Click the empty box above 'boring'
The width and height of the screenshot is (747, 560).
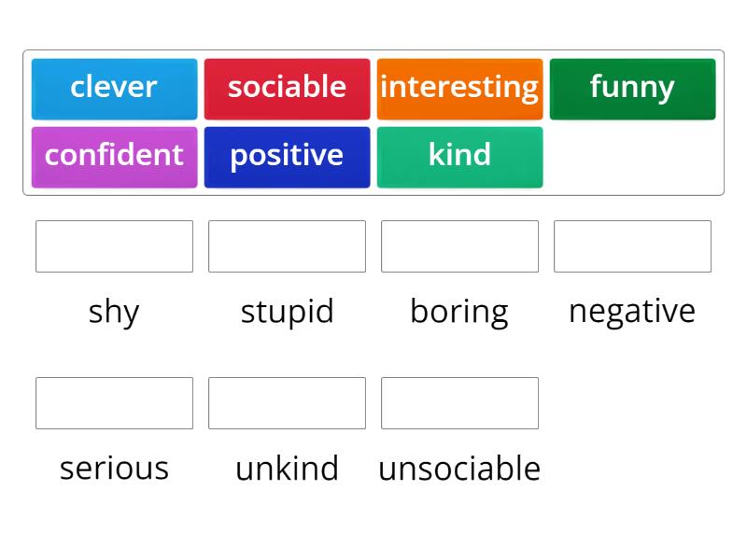point(459,246)
